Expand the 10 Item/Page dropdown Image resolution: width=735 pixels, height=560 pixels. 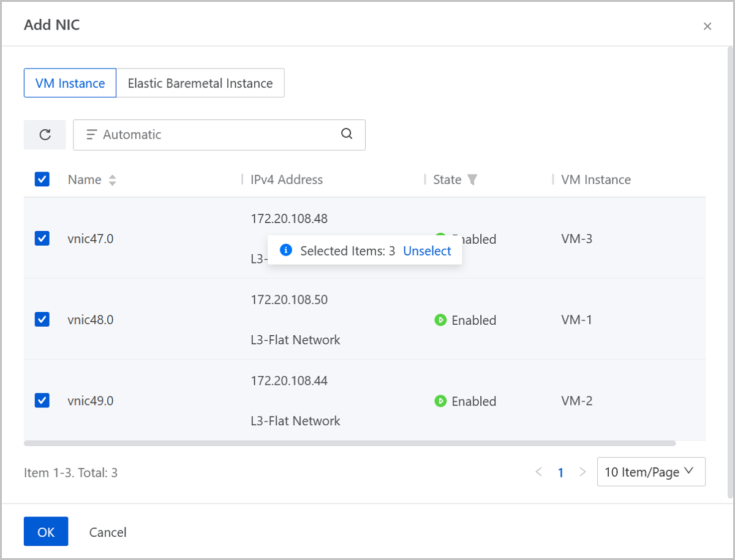(x=650, y=472)
